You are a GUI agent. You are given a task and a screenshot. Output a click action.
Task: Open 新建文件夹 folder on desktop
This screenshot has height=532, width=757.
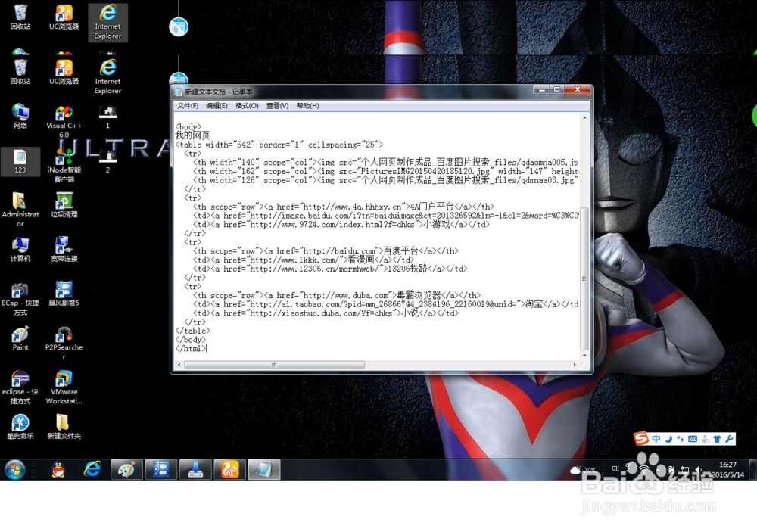tap(64, 427)
